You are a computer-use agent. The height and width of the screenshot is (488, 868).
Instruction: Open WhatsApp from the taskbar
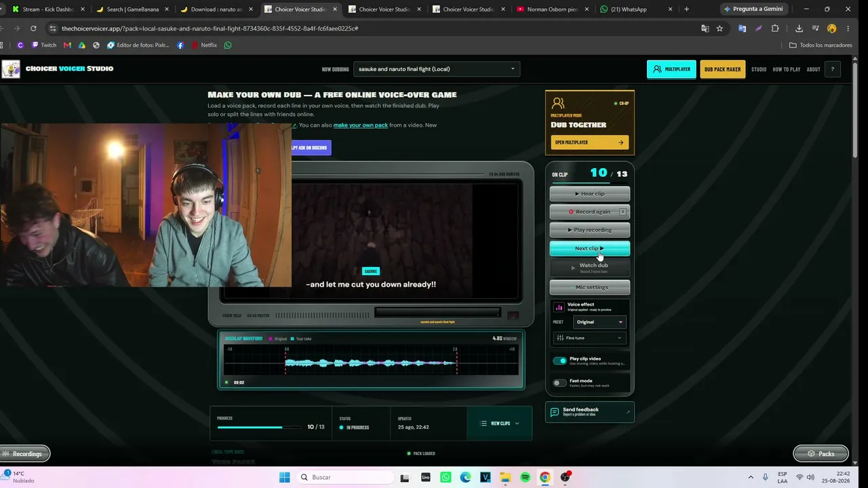coord(446,477)
